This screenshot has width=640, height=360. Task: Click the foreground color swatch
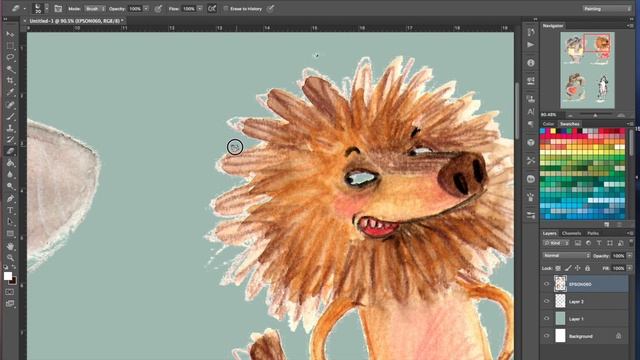tap(8, 276)
